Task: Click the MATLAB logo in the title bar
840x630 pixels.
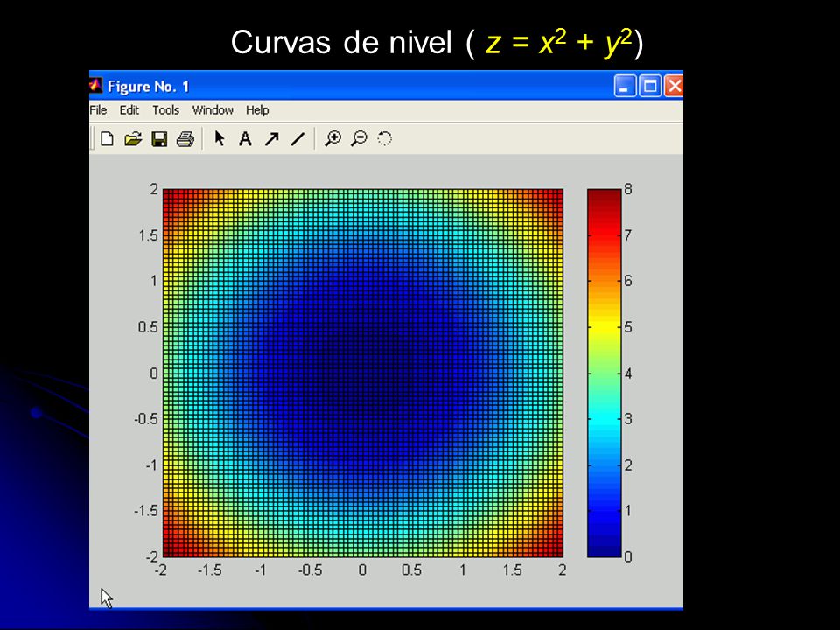Action: click(x=96, y=86)
